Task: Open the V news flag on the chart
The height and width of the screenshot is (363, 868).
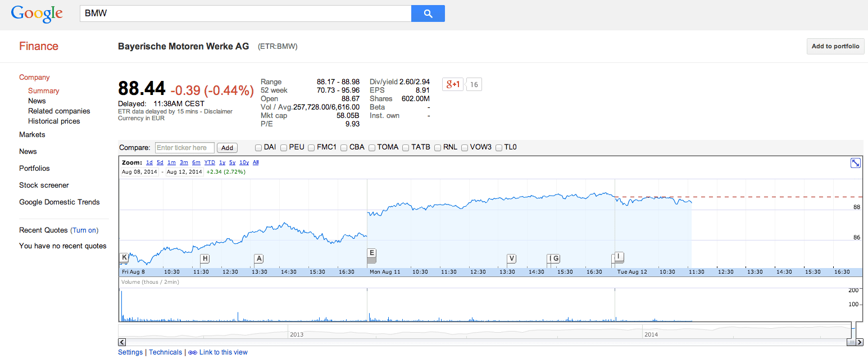Action: click(x=511, y=258)
